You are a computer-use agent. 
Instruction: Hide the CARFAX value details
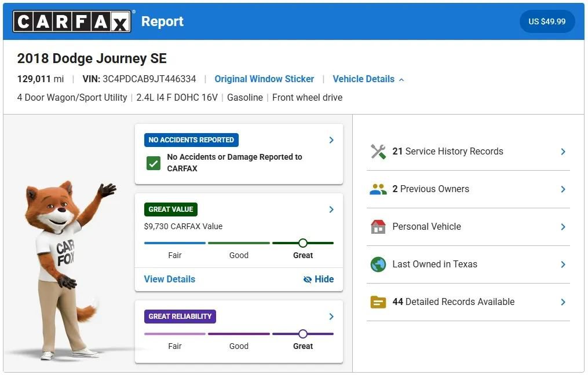tap(319, 279)
